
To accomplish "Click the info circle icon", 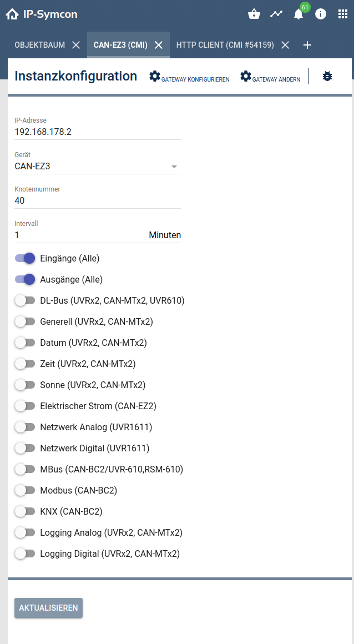I will pos(321,14).
